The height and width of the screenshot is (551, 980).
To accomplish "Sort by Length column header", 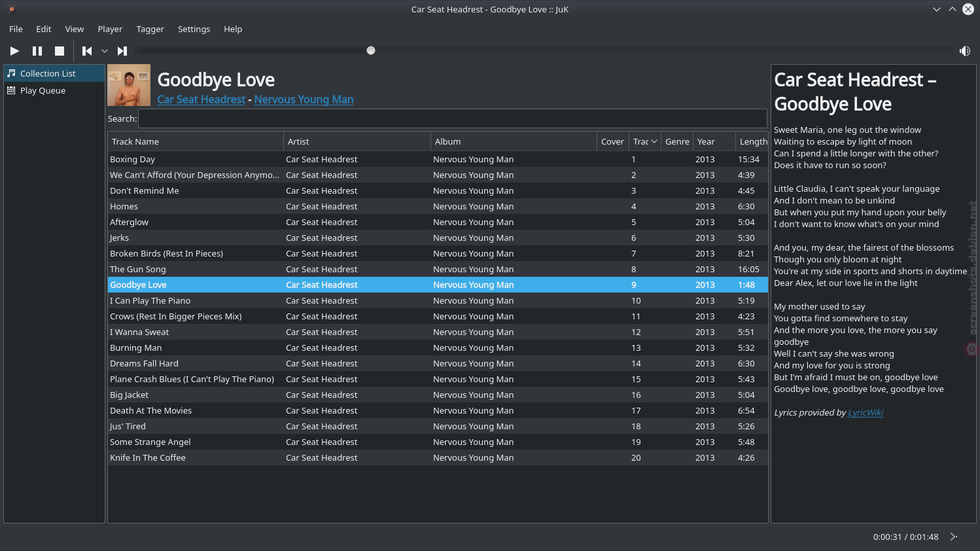I will click(752, 141).
